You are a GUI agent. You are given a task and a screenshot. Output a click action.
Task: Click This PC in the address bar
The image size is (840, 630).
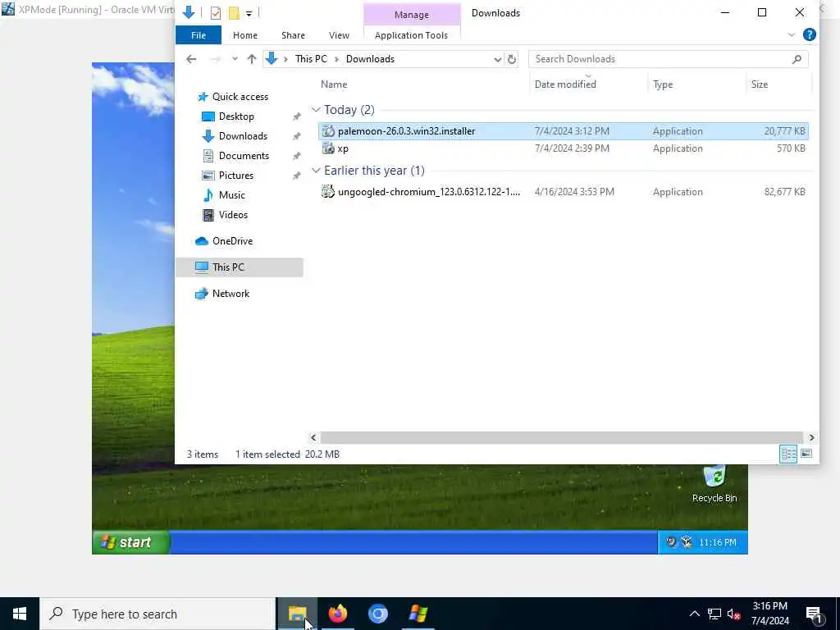click(x=311, y=59)
